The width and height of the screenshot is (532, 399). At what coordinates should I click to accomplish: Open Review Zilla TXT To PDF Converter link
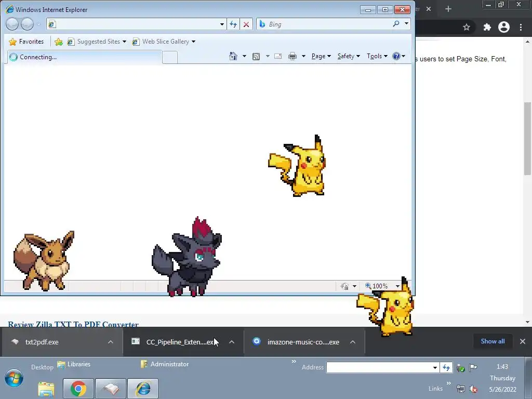pyautogui.click(x=73, y=324)
